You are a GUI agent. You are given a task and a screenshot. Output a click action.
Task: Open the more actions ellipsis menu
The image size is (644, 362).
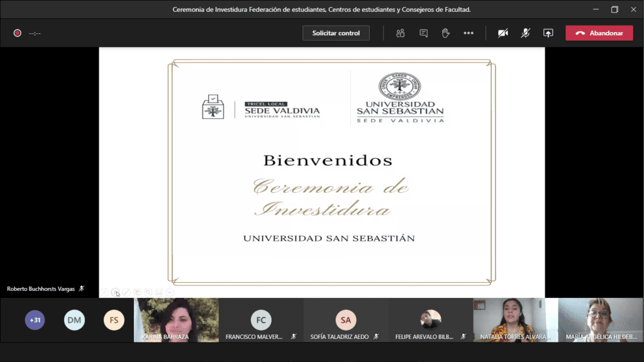468,33
